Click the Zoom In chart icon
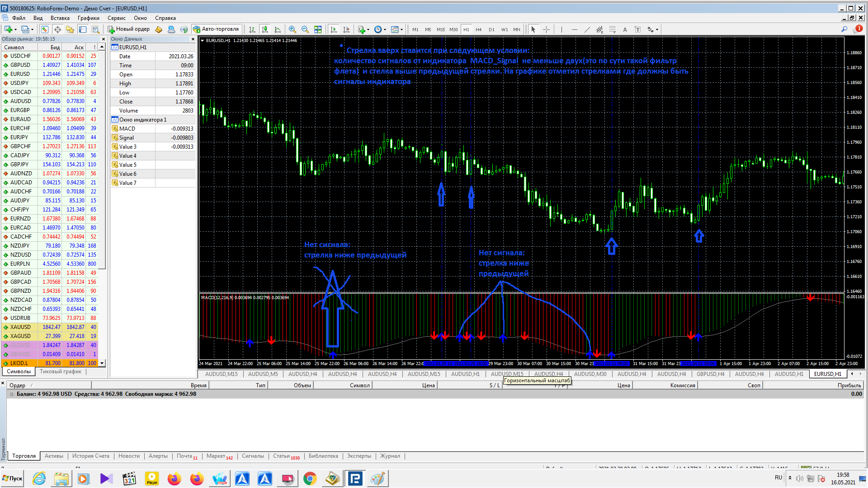The image size is (868, 488). tap(292, 29)
